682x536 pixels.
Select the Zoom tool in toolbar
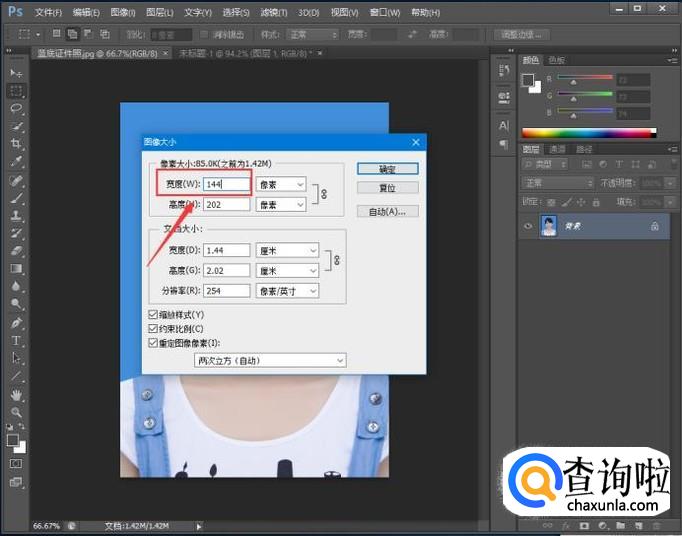tap(16, 412)
